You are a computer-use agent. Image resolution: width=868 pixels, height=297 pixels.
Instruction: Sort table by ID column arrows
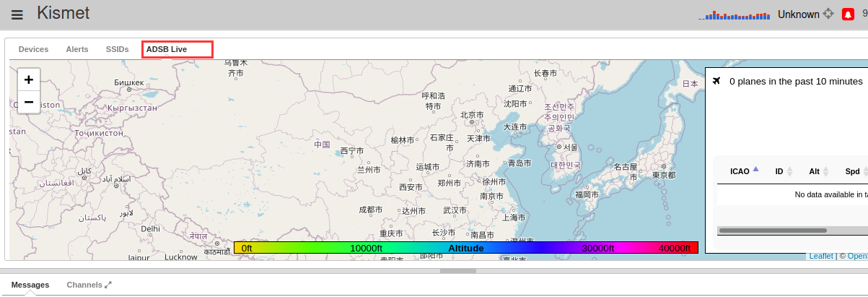(784, 171)
